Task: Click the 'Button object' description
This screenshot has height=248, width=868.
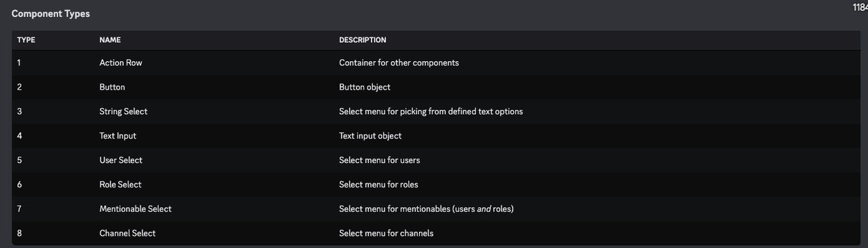Action: click(x=365, y=87)
